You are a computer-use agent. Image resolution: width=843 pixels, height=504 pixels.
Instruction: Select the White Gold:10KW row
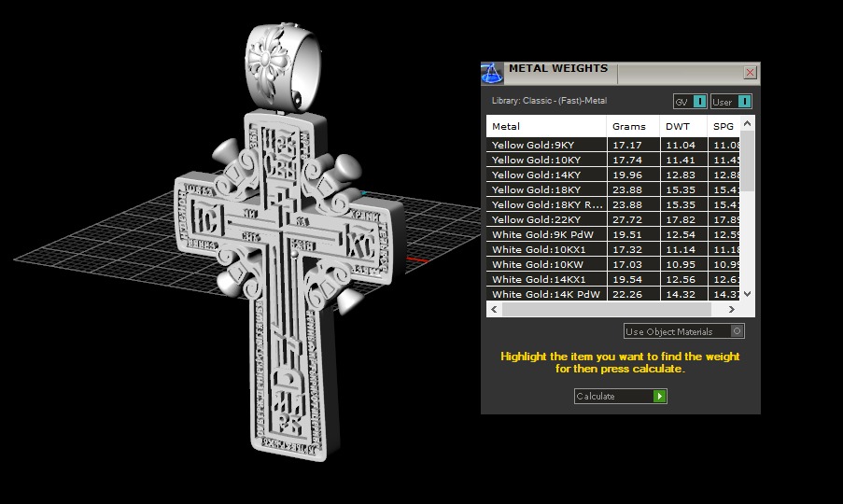(613, 265)
